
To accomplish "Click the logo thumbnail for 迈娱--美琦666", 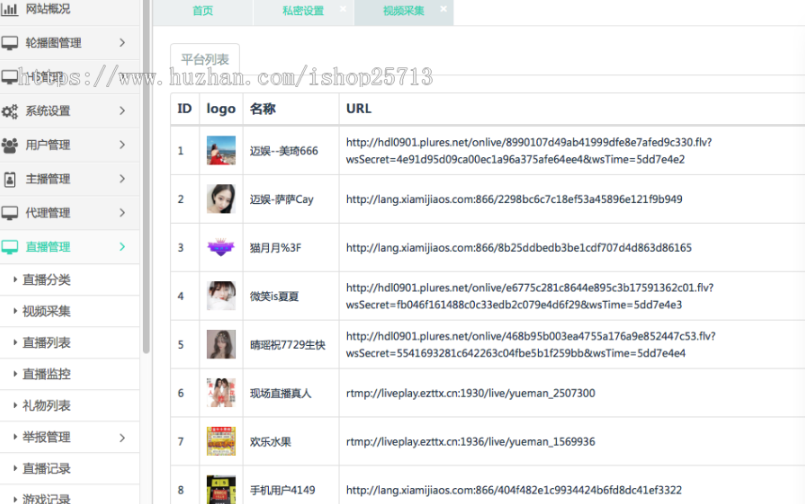I will pyautogui.click(x=221, y=150).
